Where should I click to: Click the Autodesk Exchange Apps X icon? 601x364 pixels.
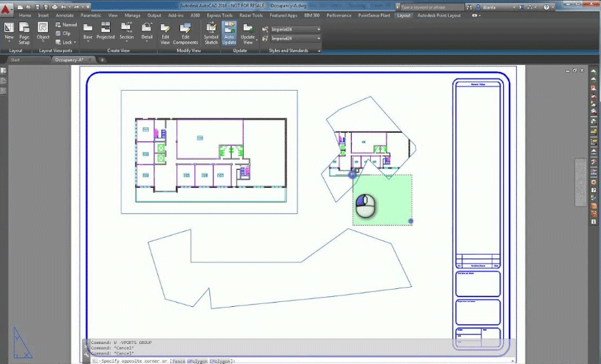click(521, 7)
